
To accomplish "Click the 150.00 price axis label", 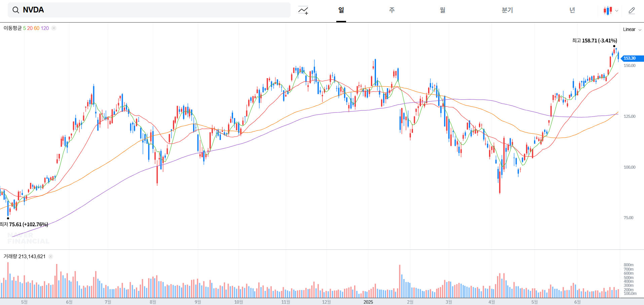I will click(x=630, y=66).
